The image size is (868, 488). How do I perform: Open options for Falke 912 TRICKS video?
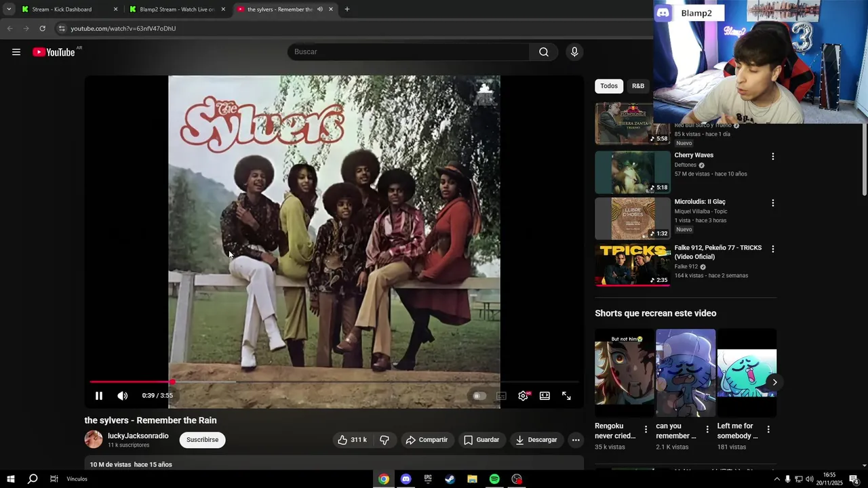tap(772, 249)
